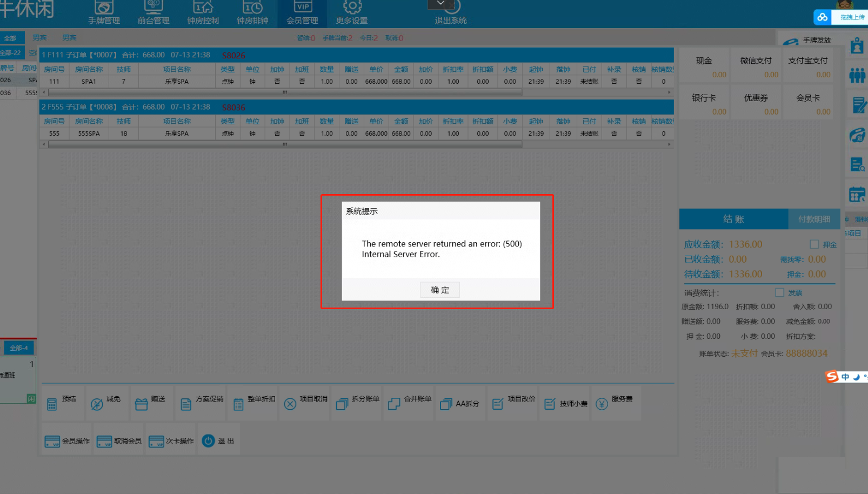
Task: Switch to the 付款明细 tab
Action: coord(814,219)
